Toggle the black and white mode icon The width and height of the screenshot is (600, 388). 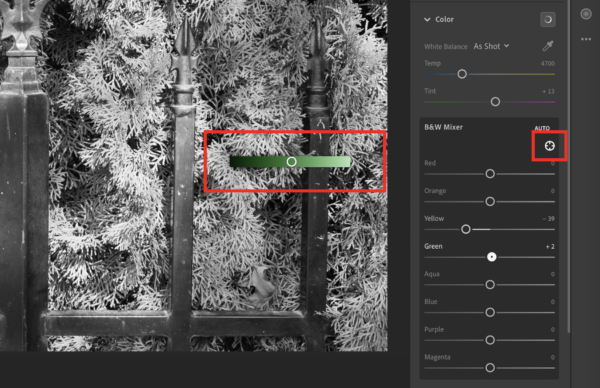[x=548, y=20]
